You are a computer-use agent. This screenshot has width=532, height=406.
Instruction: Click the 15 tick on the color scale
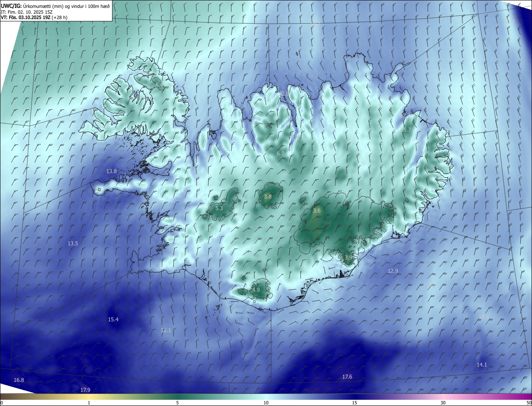[x=355, y=403]
